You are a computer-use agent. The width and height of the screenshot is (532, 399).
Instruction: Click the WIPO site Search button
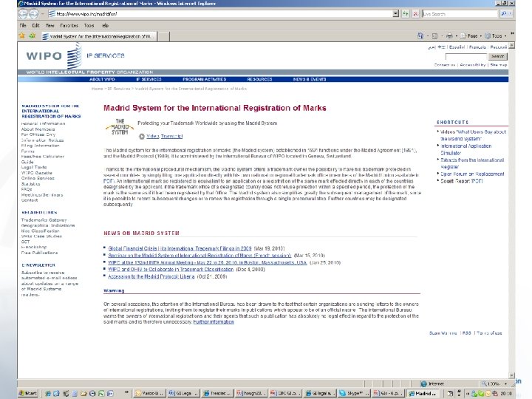(498, 56)
